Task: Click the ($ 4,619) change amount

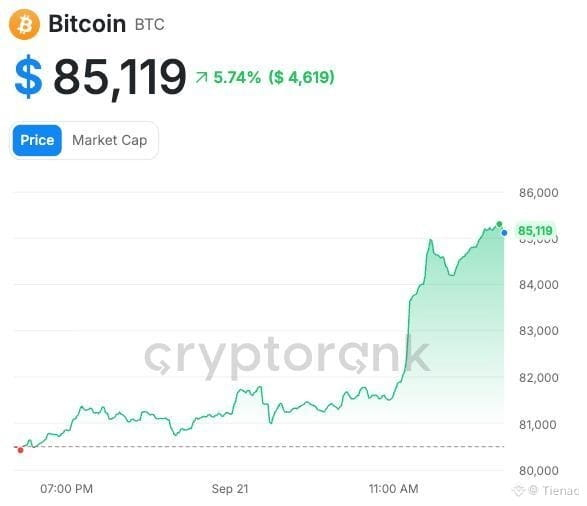Action: [301, 77]
